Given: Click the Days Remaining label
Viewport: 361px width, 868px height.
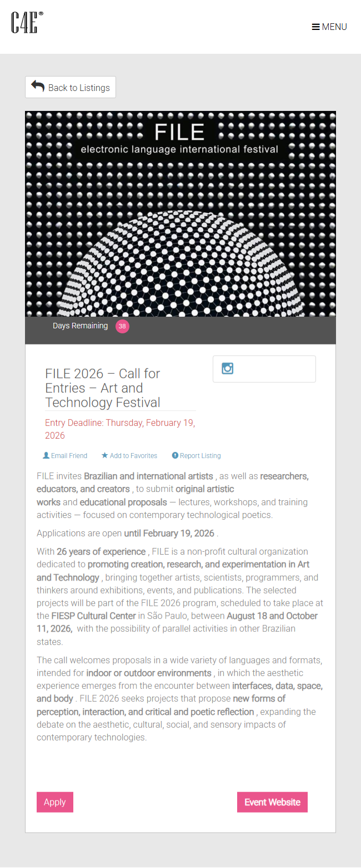Looking at the screenshot, I should pyautogui.click(x=80, y=326).
